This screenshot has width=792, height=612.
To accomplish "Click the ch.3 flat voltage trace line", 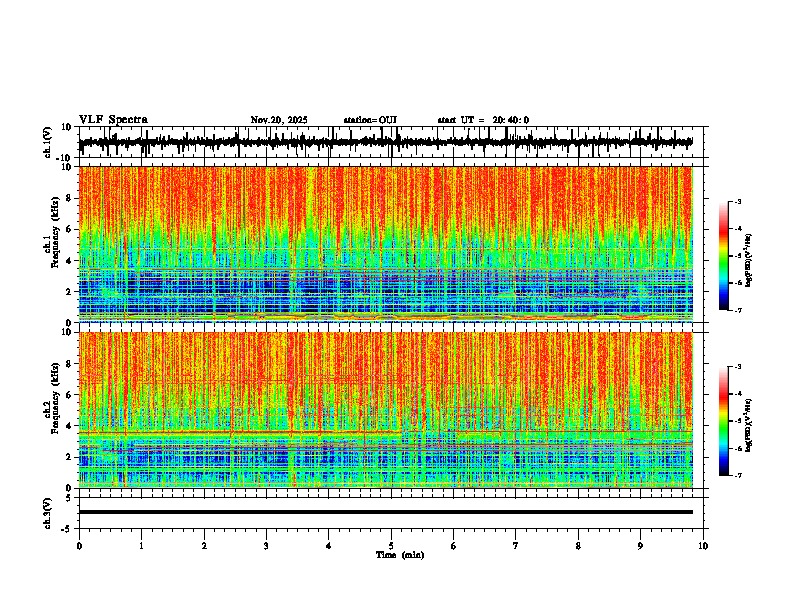I will [386, 512].
